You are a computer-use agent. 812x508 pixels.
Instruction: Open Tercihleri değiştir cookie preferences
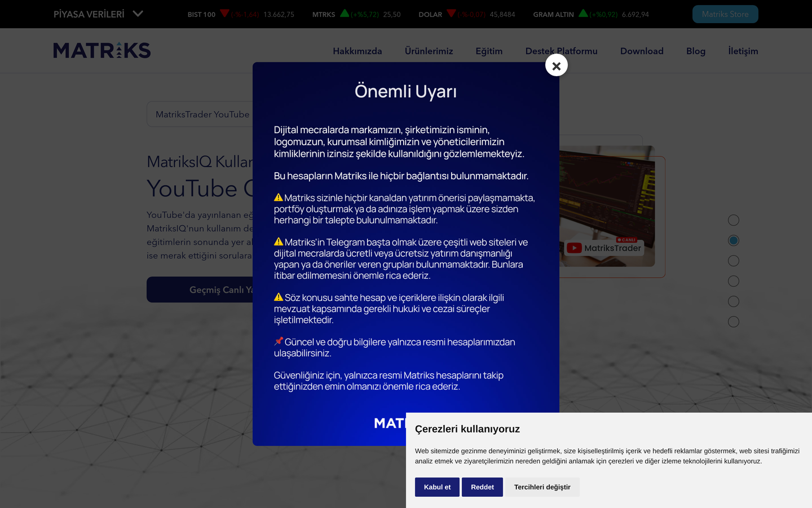pos(542,487)
